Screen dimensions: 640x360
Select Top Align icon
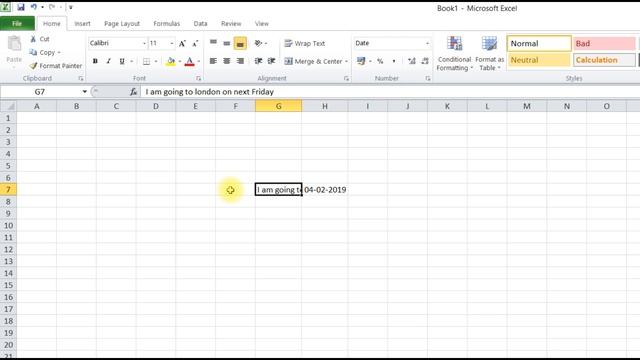point(213,43)
